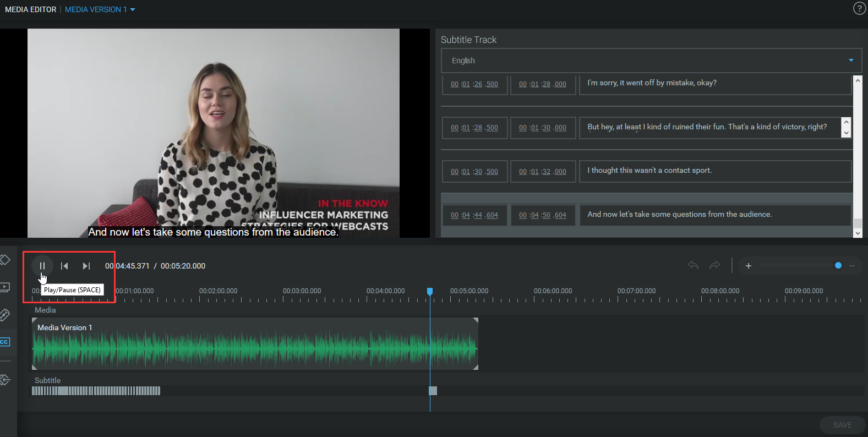This screenshot has width=868, height=437.
Task: Click the "Subtitle Track" heading
Action: point(468,40)
